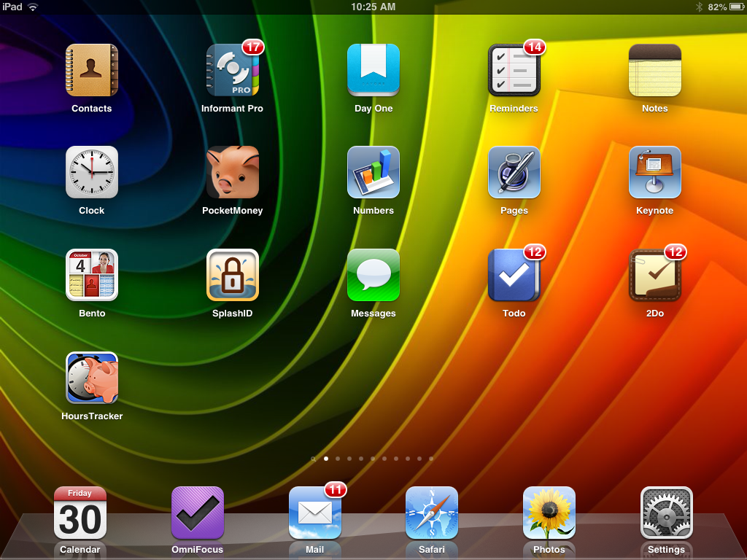This screenshot has height=560, width=747.
Task: Open Calendar in the dock
Action: (x=80, y=513)
